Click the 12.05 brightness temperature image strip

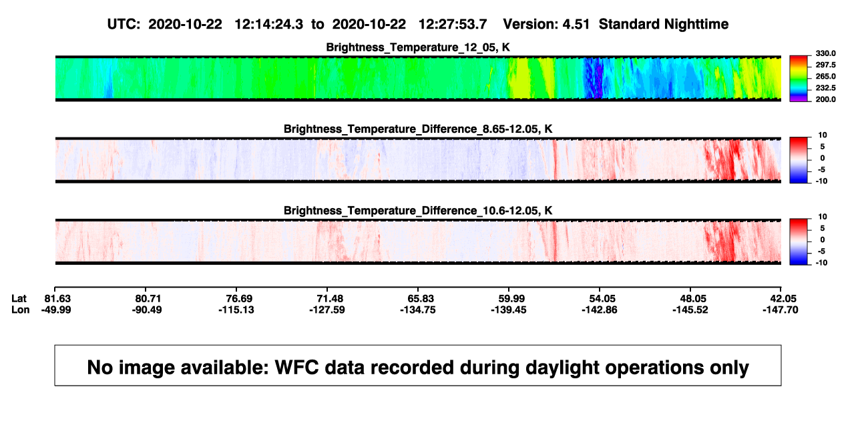[418, 78]
